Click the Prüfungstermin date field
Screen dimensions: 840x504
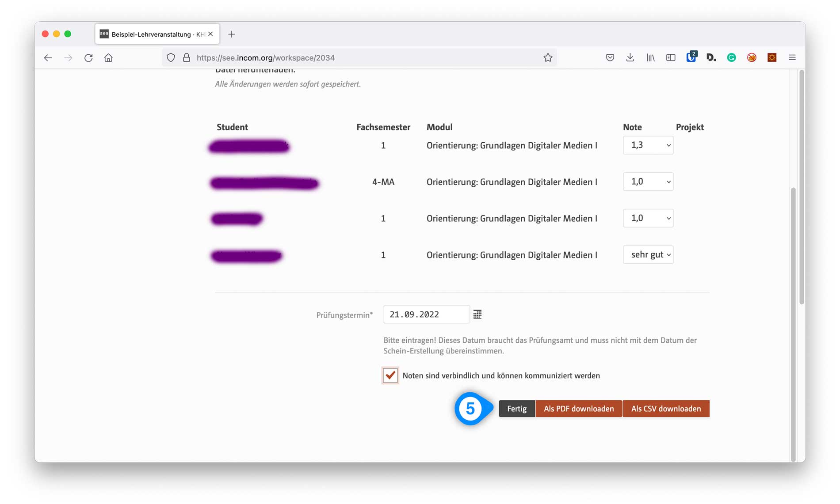point(426,314)
